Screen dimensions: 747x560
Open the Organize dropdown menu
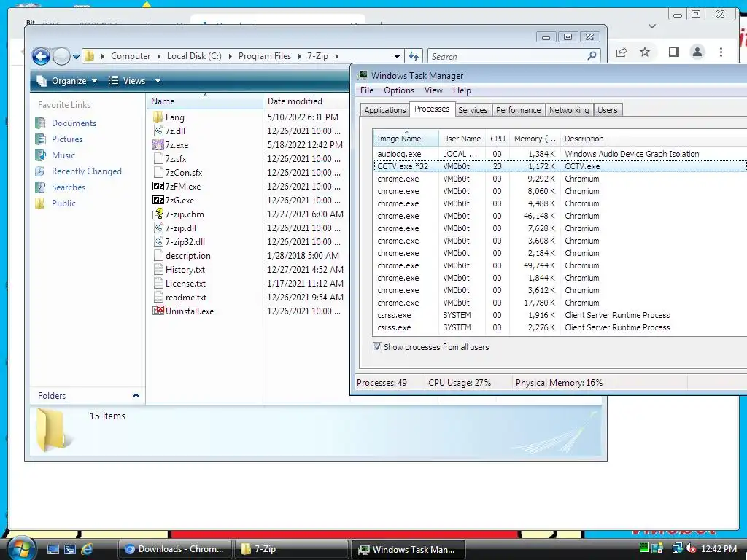coord(67,81)
